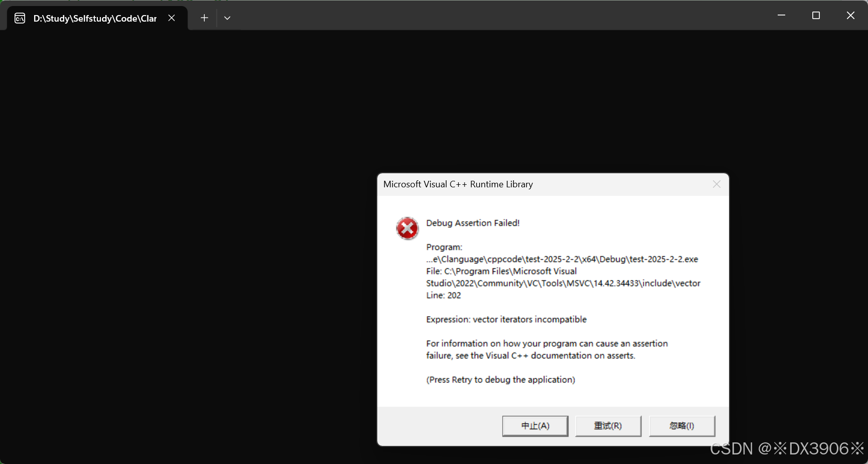This screenshot has height=464, width=868.
Task: Click the test-2025-2-2.exe program path
Action: pyautogui.click(x=562, y=259)
